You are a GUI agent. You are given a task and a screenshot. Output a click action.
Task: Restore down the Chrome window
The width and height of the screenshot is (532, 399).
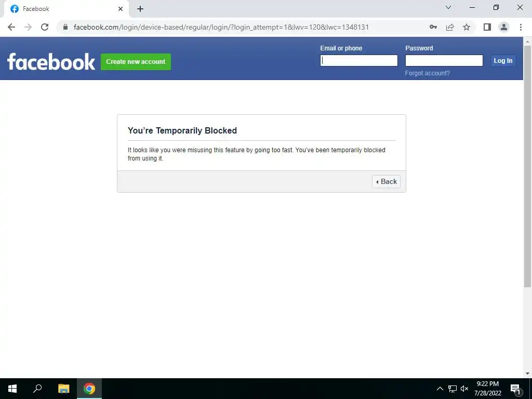(x=496, y=7)
